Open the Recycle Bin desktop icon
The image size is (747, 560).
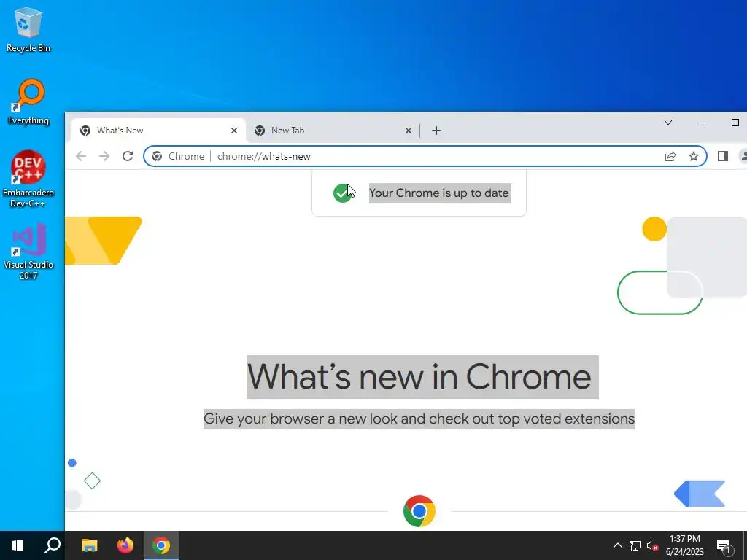28,30
